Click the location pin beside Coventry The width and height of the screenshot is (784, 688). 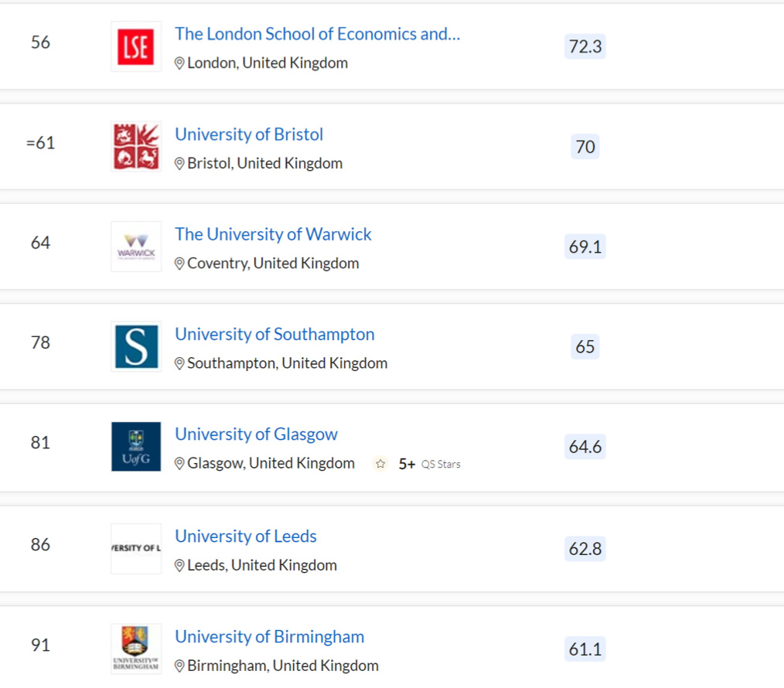[x=180, y=263]
